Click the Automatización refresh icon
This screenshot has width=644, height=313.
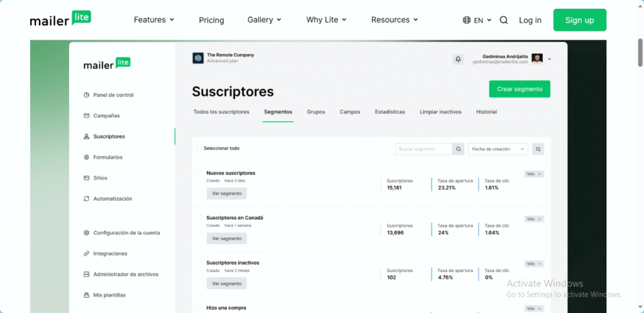[x=86, y=198]
